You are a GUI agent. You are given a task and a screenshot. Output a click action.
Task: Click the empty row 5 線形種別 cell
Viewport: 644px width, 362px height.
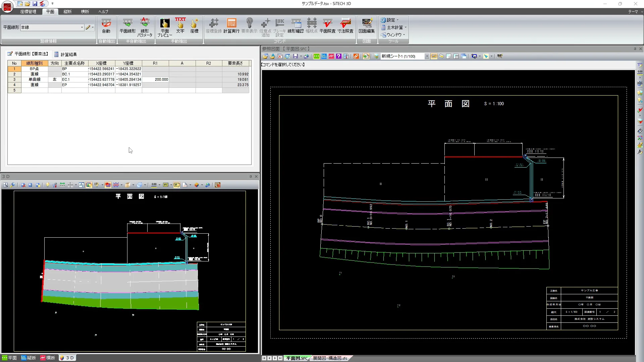(x=35, y=90)
